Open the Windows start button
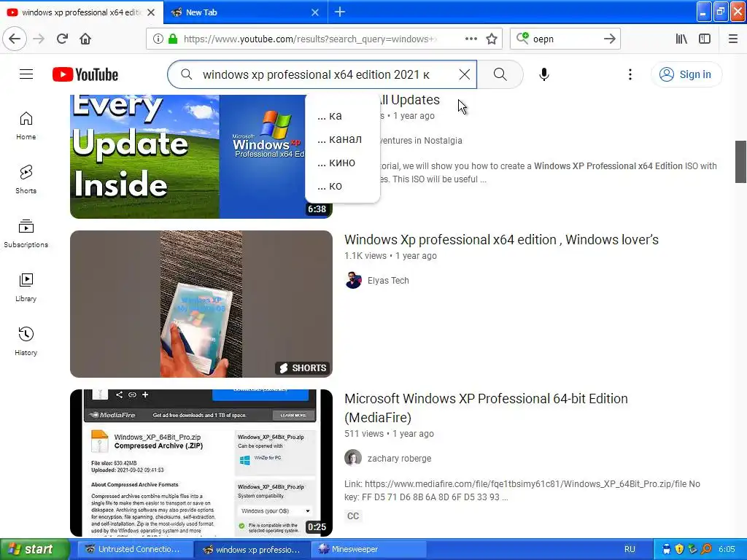The height and width of the screenshot is (560, 747). pyautogui.click(x=35, y=549)
